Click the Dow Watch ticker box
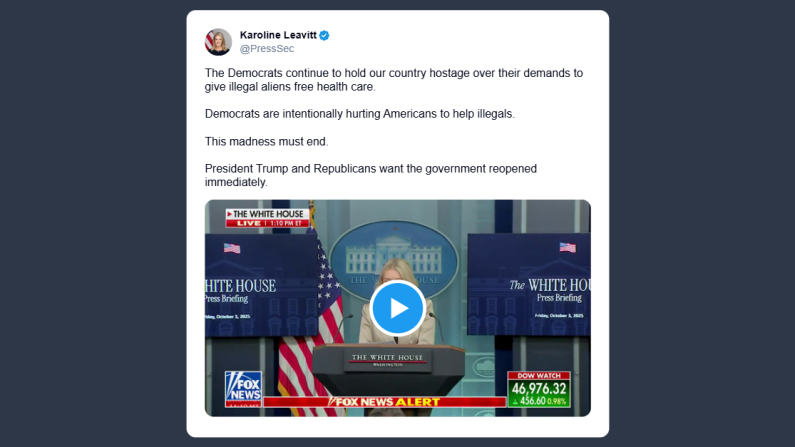 tap(539, 389)
